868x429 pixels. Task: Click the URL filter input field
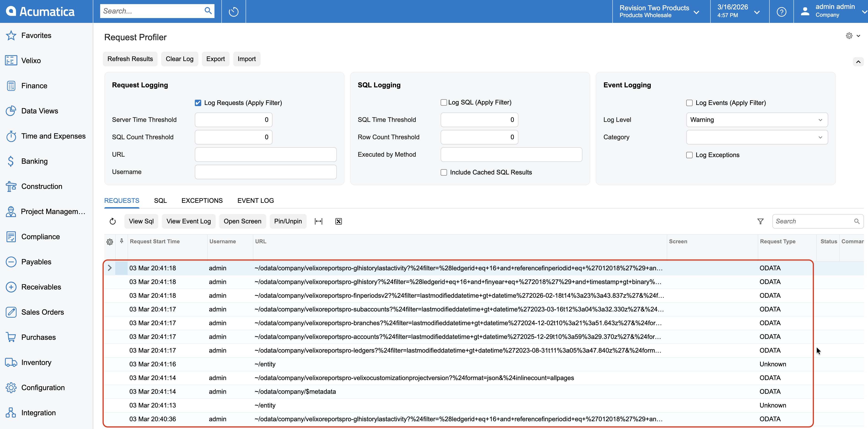point(265,155)
